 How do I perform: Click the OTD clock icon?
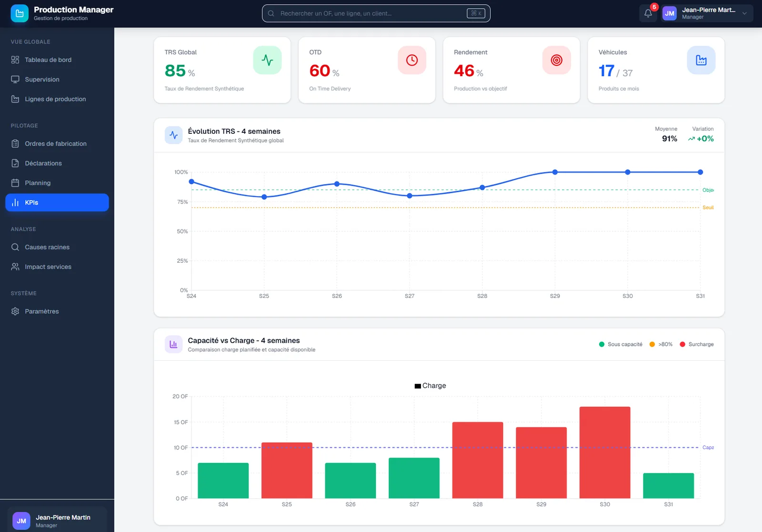[x=412, y=60]
